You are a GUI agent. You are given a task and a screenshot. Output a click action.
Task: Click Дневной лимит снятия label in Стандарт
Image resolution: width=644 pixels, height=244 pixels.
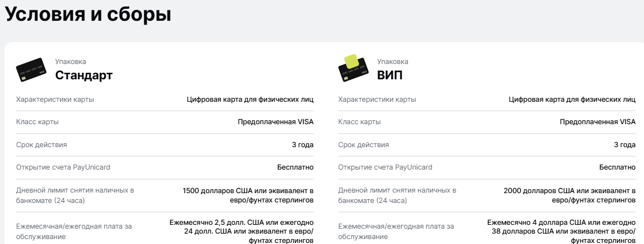point(75,196)
